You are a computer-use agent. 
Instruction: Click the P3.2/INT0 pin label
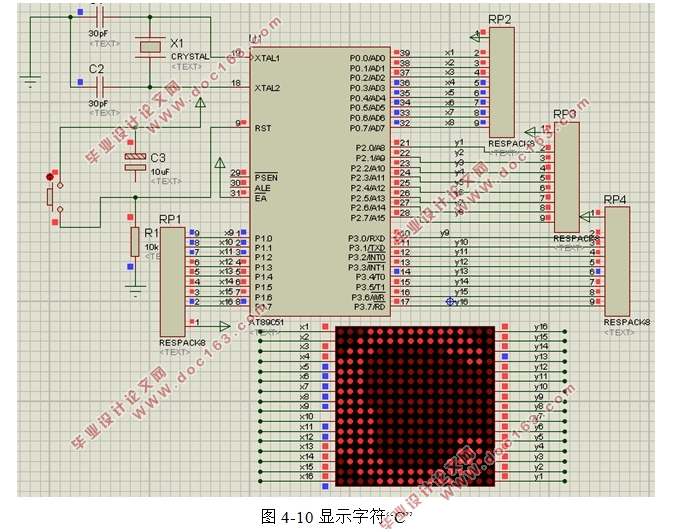pos(367,258)
